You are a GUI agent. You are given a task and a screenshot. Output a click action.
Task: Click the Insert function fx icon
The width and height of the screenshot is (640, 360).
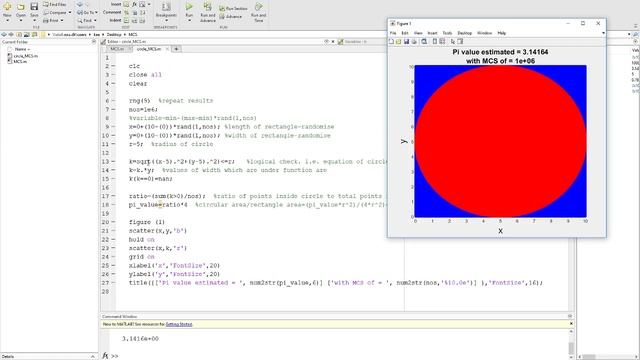(x=134, y=4)
